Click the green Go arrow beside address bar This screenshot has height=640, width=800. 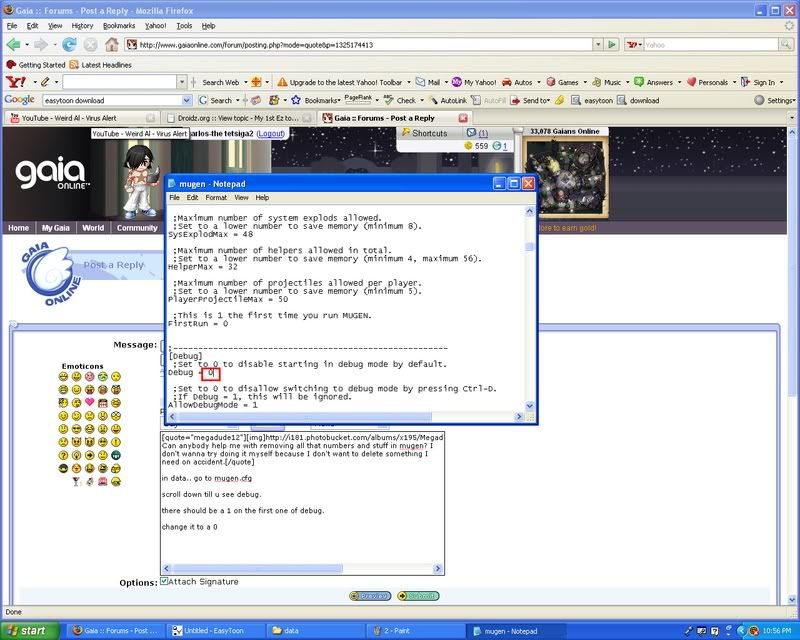[612, 45]
